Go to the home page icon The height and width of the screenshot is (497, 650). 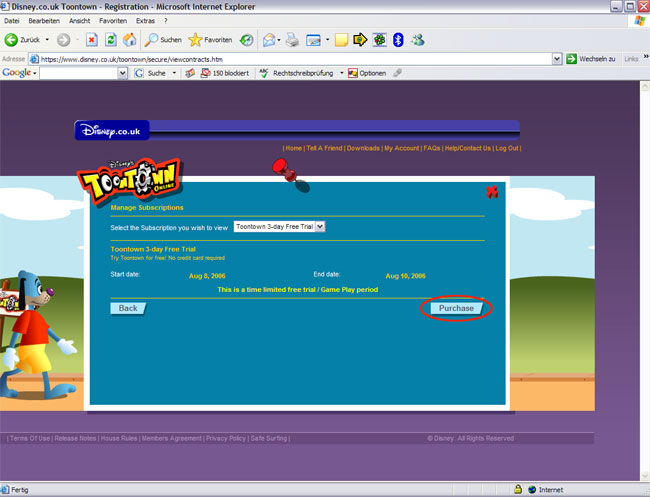pos(129,40)
